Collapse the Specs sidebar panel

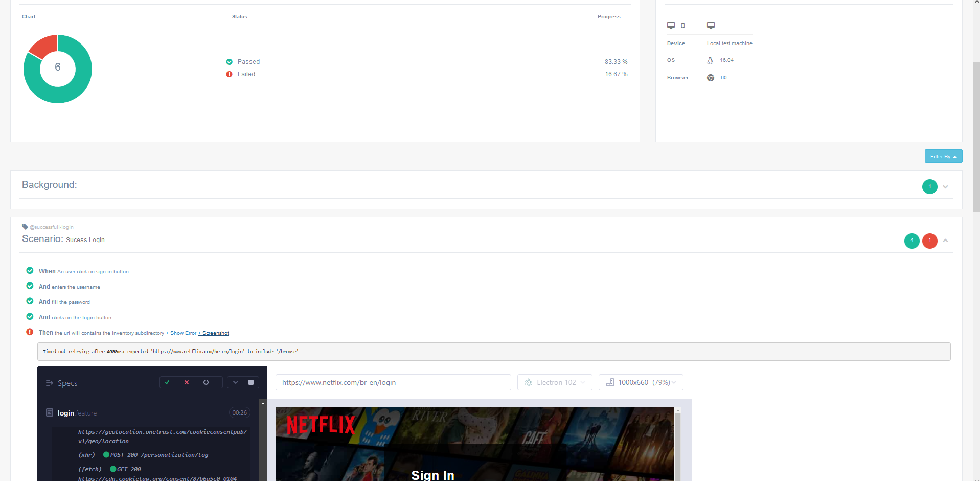[49, 383]
